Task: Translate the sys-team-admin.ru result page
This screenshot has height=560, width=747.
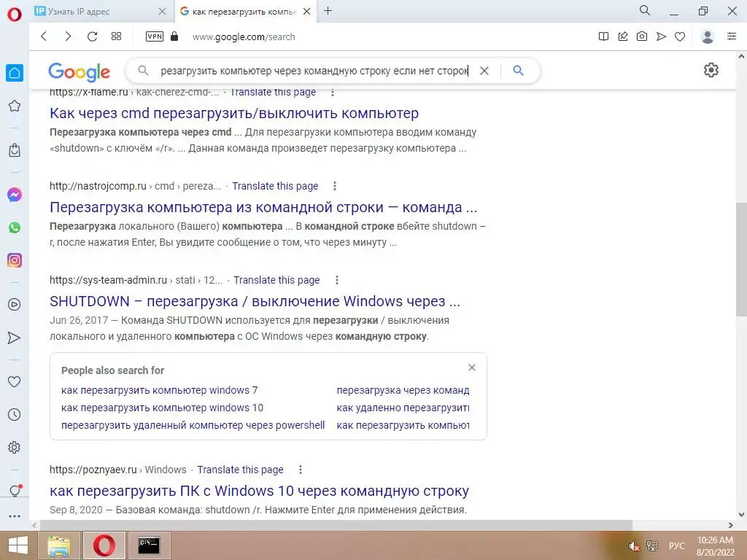Action: coord(276,280)
